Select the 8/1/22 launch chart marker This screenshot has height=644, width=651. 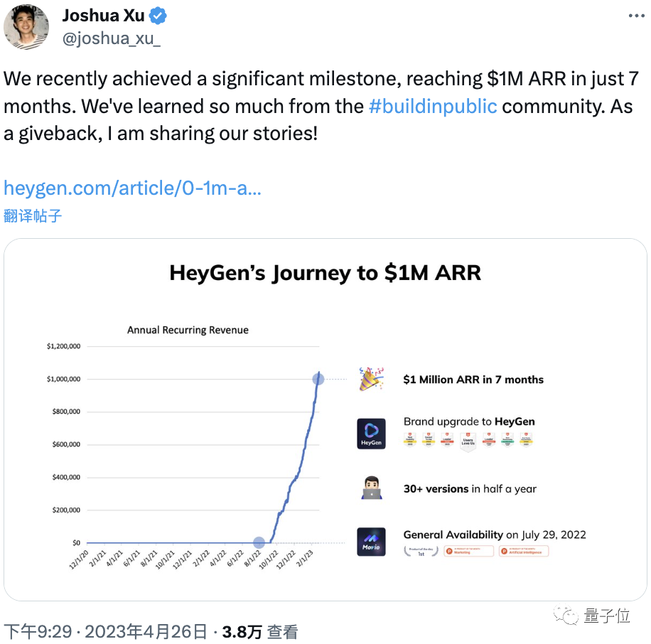(x=259, y=542)
